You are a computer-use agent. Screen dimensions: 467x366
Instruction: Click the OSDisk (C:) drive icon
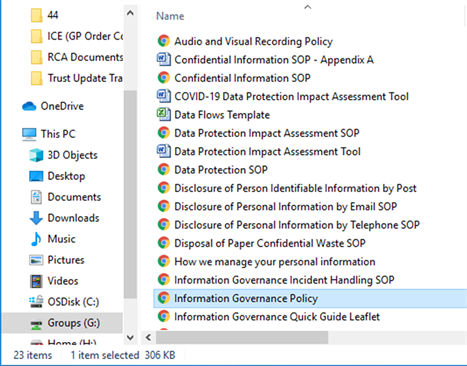pos(36,302)
